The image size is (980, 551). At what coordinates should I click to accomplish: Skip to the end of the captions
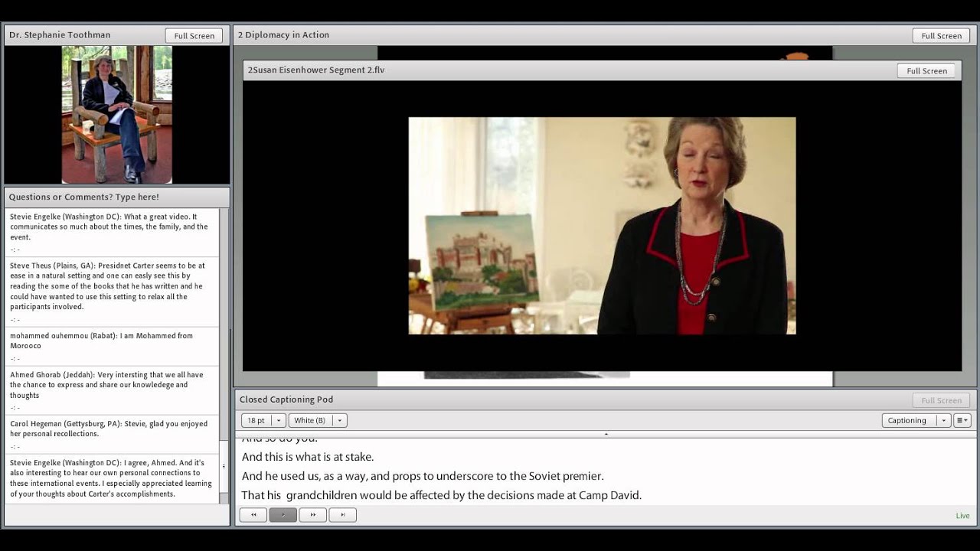point(342,515)
